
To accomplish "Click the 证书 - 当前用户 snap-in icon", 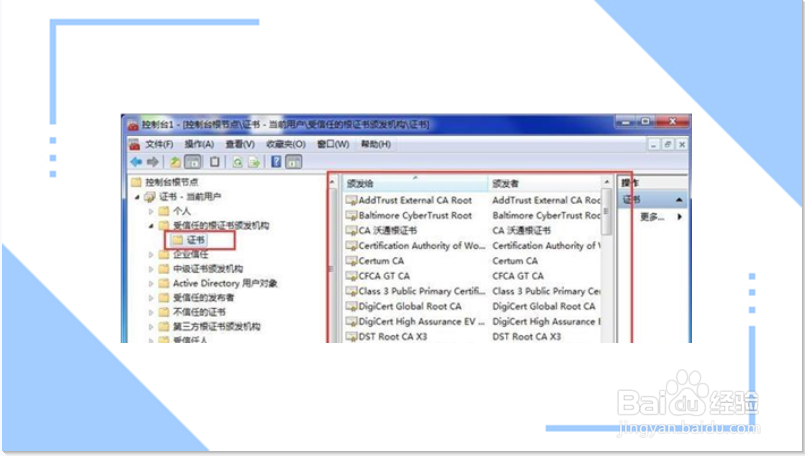I will [150, 196].
